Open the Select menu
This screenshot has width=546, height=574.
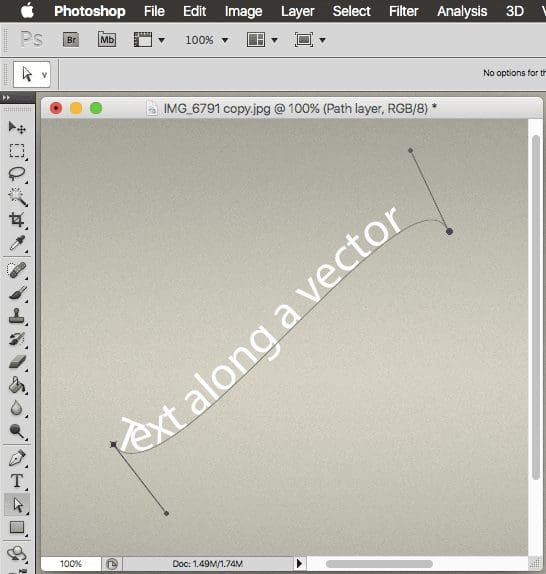pyautogui.click(x=352, y=11)
